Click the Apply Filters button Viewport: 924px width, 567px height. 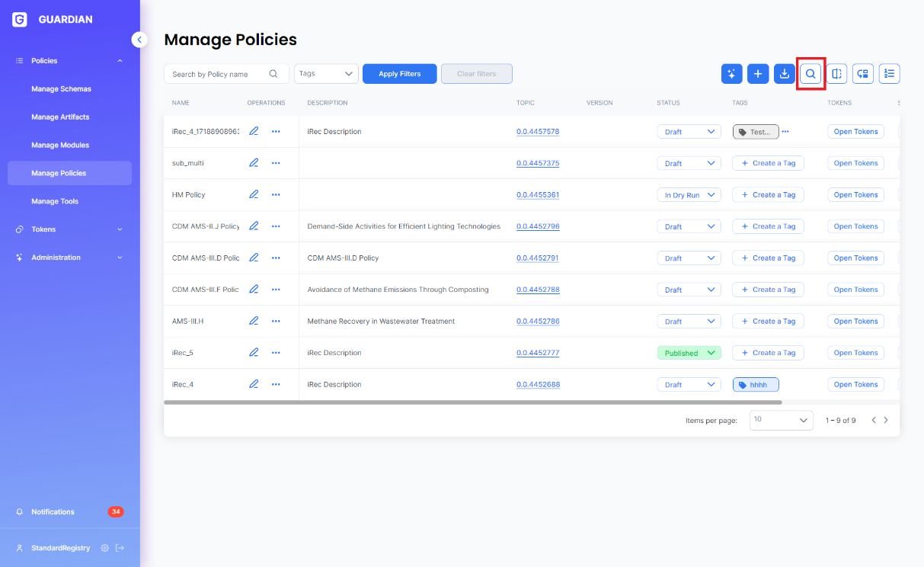point(399,74)
